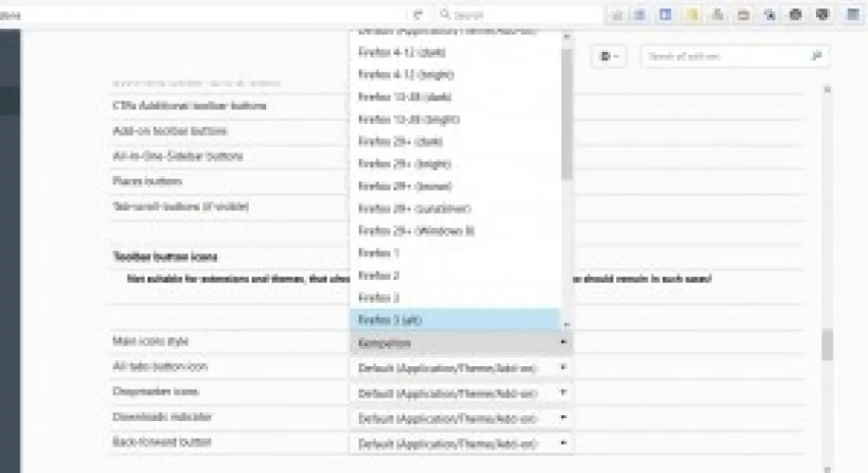Image resolution: width=868 pixels, height=473 pixels.
Task: Click the blue square toolbar icon
Action: point(665,15)
